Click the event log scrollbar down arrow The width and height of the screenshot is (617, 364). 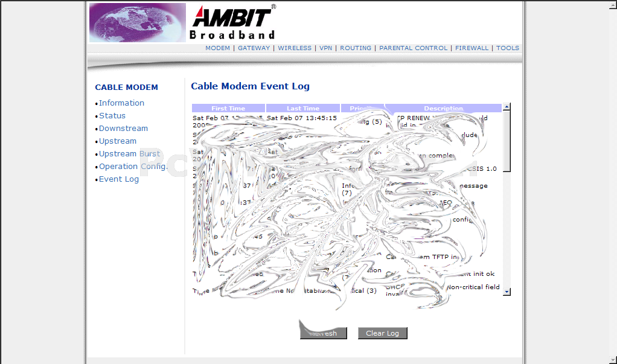click(x=507, y=292)
